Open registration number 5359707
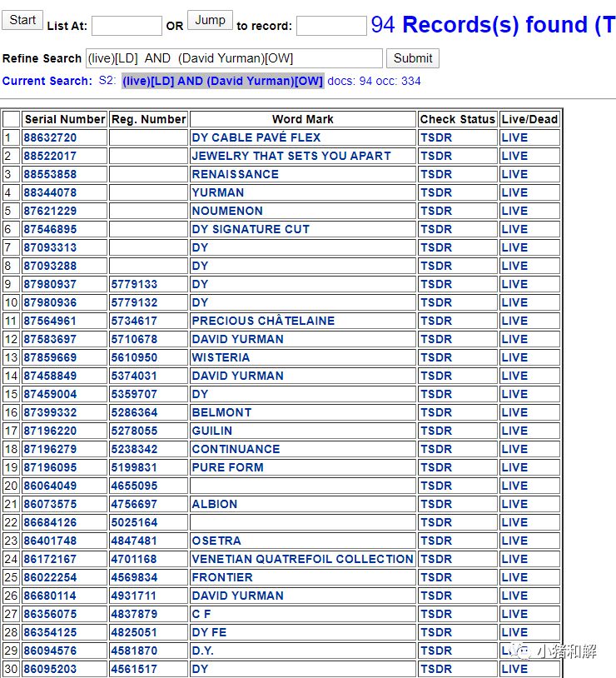 [x=135, y=394]
